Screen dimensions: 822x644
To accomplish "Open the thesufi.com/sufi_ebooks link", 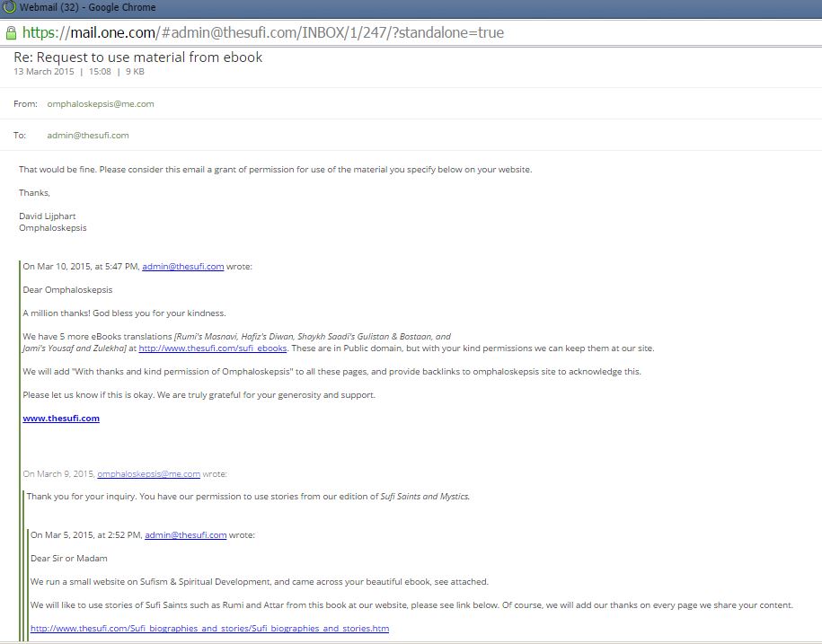I will (212, 348).
